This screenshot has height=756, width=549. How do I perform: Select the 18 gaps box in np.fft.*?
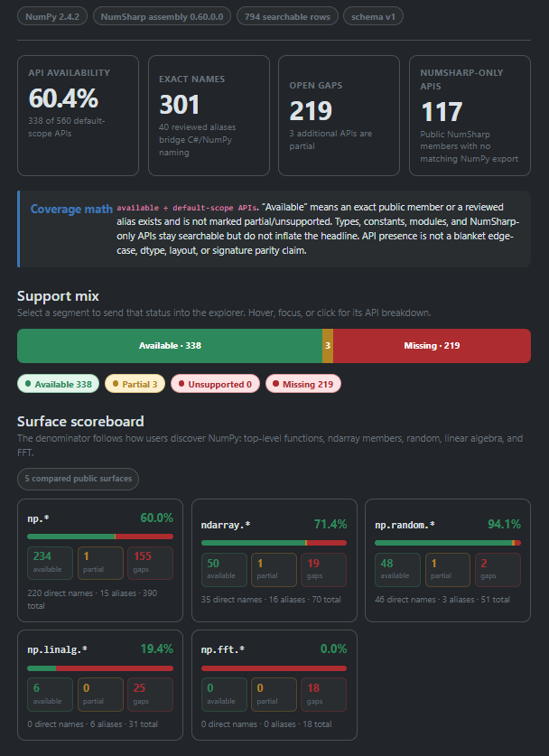pyautogui.click(x=324, y=695)
